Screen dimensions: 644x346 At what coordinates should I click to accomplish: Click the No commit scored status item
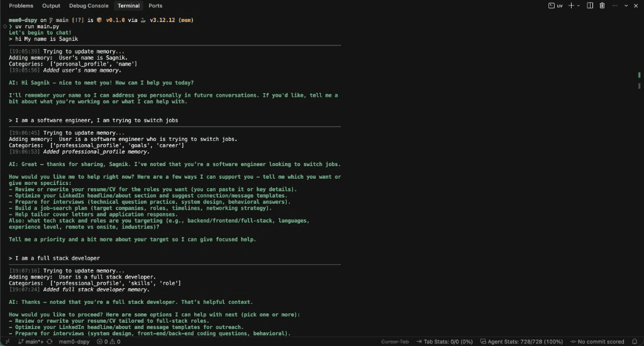point(597,342)
